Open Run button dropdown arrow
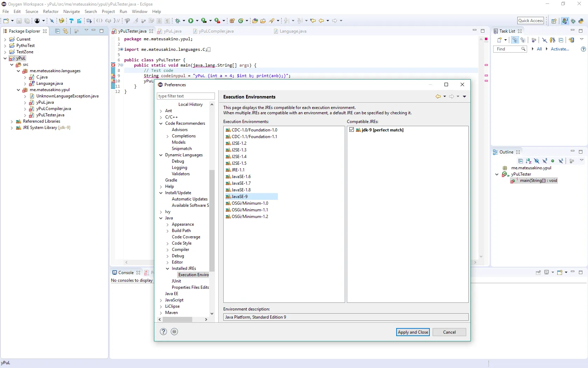 [197, 21]
